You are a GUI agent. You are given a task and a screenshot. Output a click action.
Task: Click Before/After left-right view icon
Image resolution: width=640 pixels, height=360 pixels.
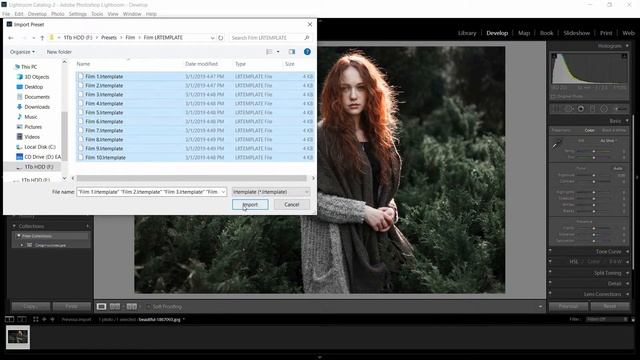(115, 307)
